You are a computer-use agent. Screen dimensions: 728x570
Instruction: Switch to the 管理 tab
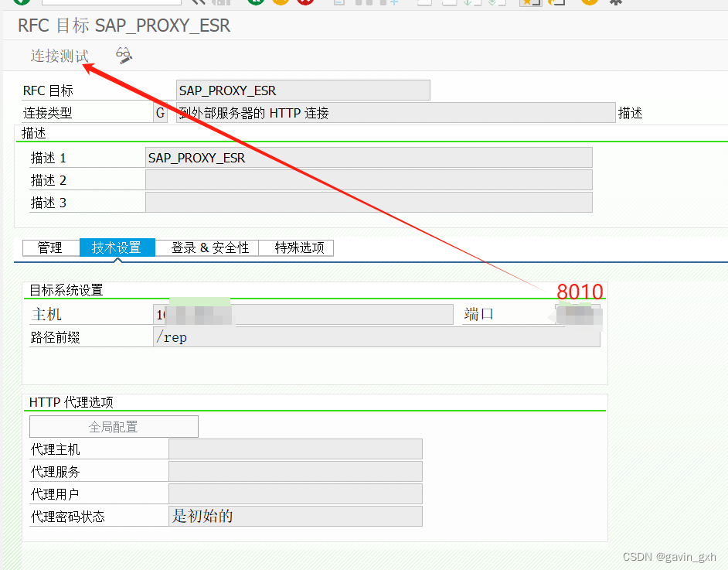[50, 247]
